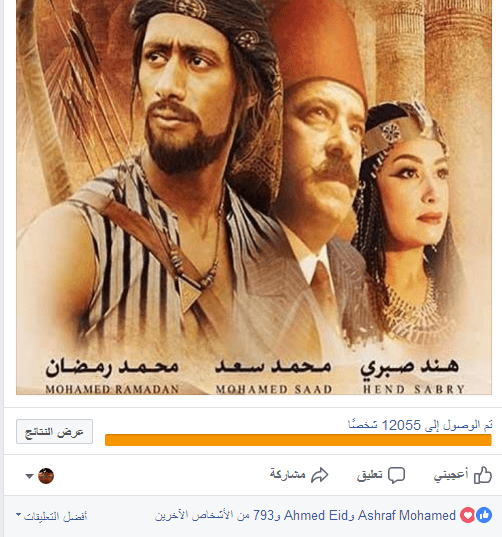This screenshot has width=502, height=537.
Task: Expand the أفضل التعليقات comment sorting dropdown
Action: [x=51, y=516]
